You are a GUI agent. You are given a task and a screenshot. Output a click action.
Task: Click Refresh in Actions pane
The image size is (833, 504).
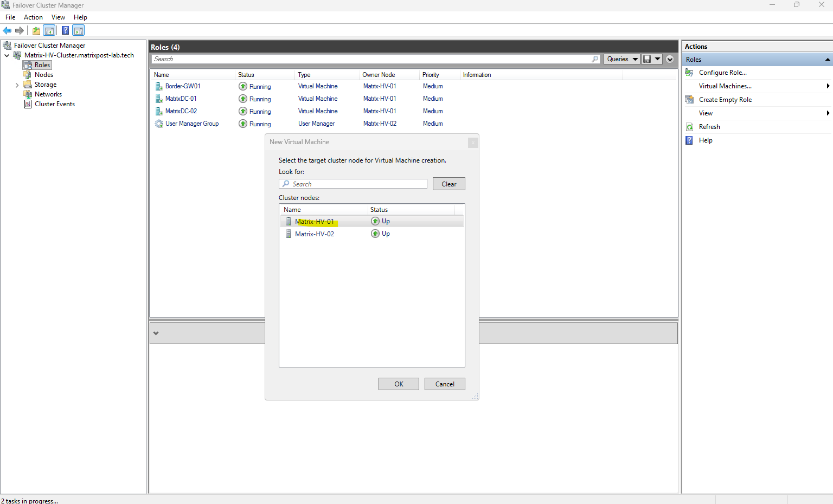(709, 127)
